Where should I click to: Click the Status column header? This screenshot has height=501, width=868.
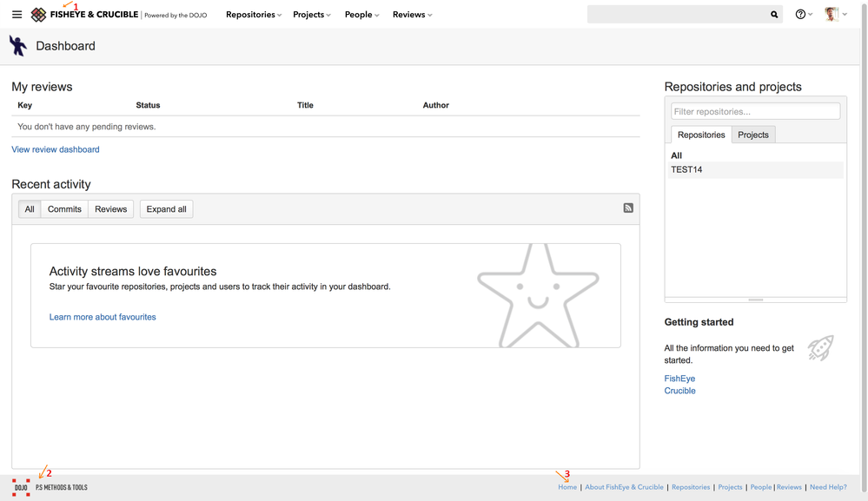[x=148, y=105]
